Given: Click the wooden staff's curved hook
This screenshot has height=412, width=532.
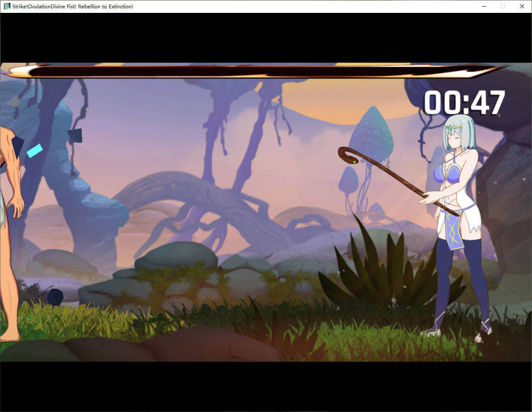Looking at the screenshot, I should coord(347,154).
